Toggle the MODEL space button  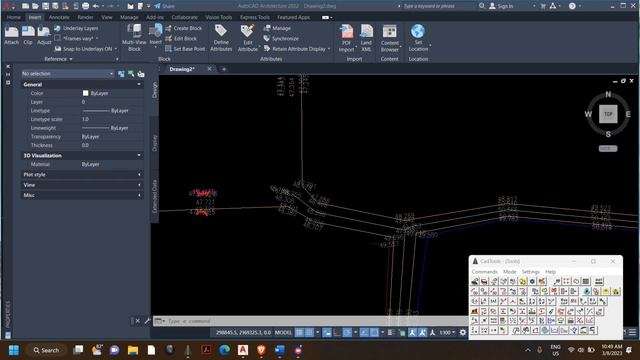[283, 333]
